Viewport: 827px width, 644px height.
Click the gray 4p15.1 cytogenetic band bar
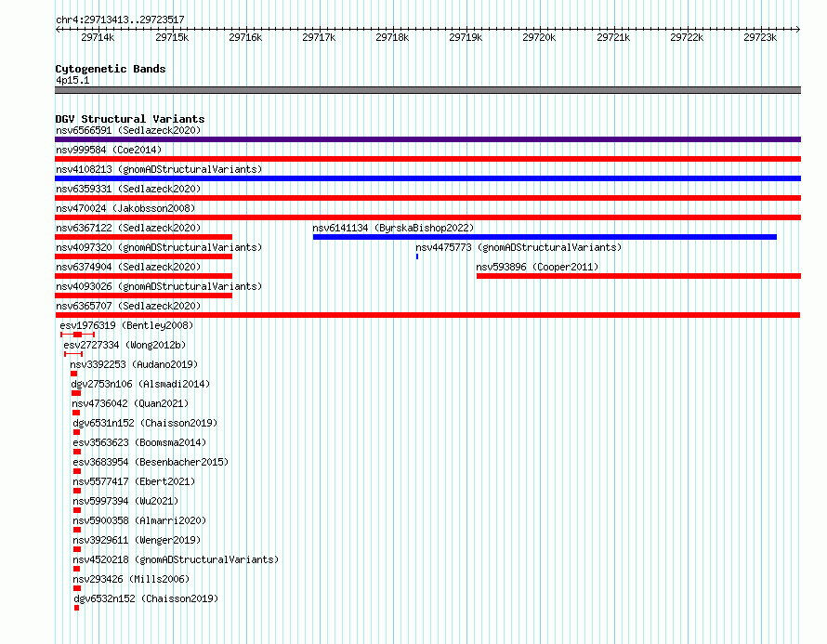pos(427,90)
